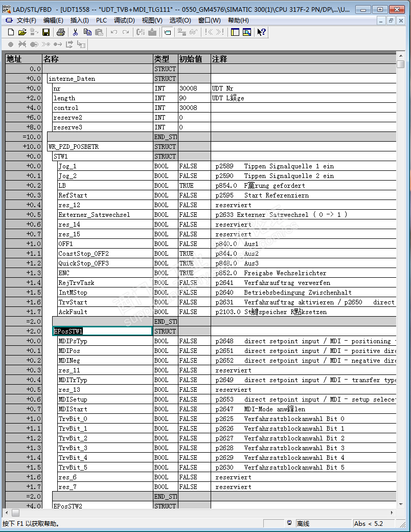Open the 调试(D) menu
Viewport: 411px width, 532px height.
[x=124, y=20]
